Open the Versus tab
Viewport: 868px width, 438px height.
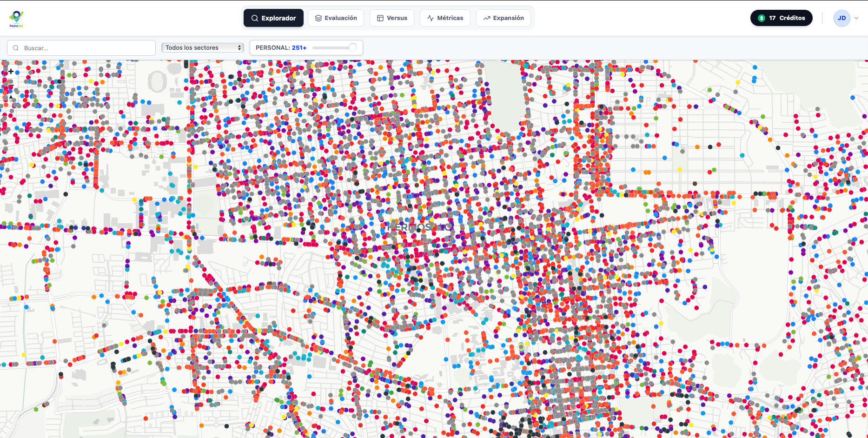click(x=391, y=18)
